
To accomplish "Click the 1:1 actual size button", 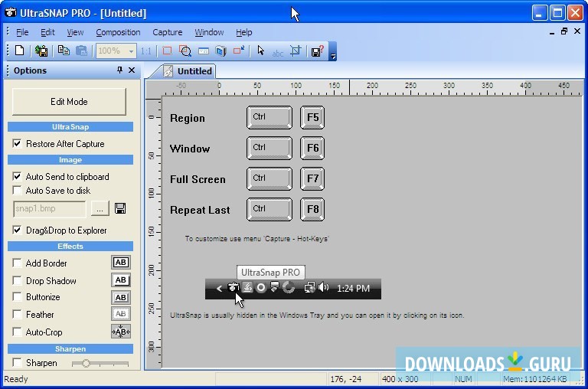I will pyautogui.click(x=146, y=51).
